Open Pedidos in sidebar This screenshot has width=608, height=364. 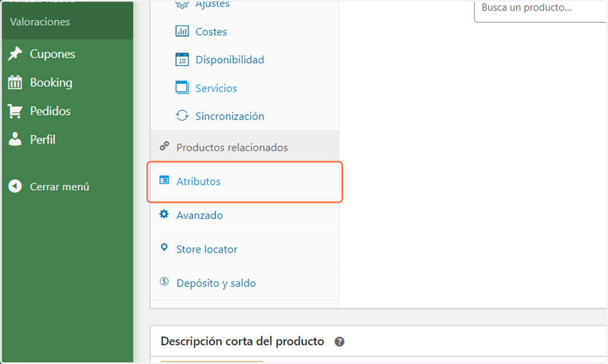point(50,111)
